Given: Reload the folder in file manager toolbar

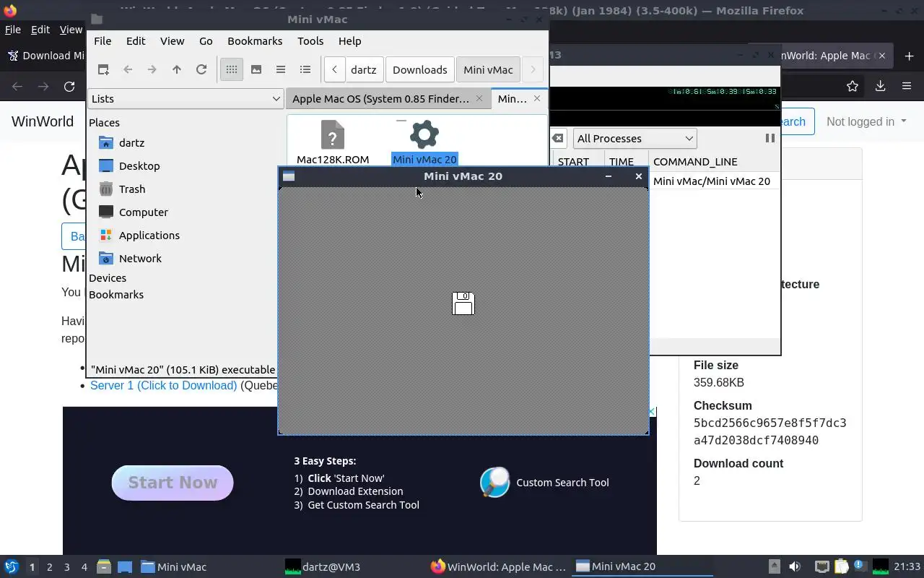Looking at the screenshot, I should [x=201, y=69].
